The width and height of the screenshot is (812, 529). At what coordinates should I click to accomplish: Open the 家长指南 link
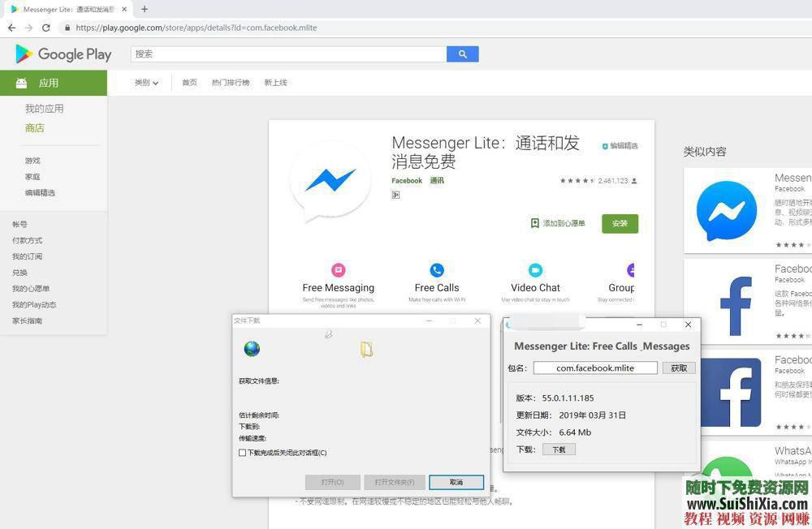pyautogui.click(x=28, y=320)
